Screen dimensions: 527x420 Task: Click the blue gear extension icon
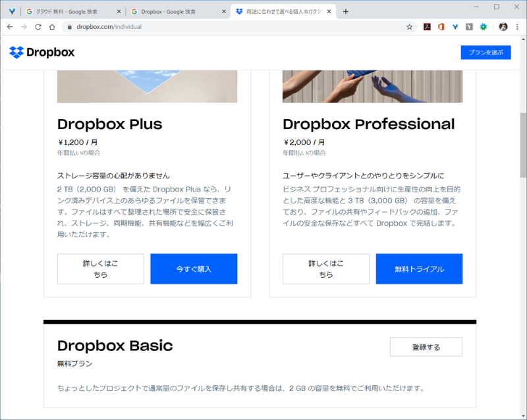(483, 27)
